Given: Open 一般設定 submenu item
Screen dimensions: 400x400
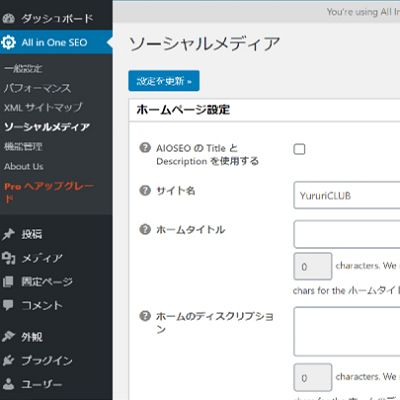Looking at the screenshot, I should 23,69.
